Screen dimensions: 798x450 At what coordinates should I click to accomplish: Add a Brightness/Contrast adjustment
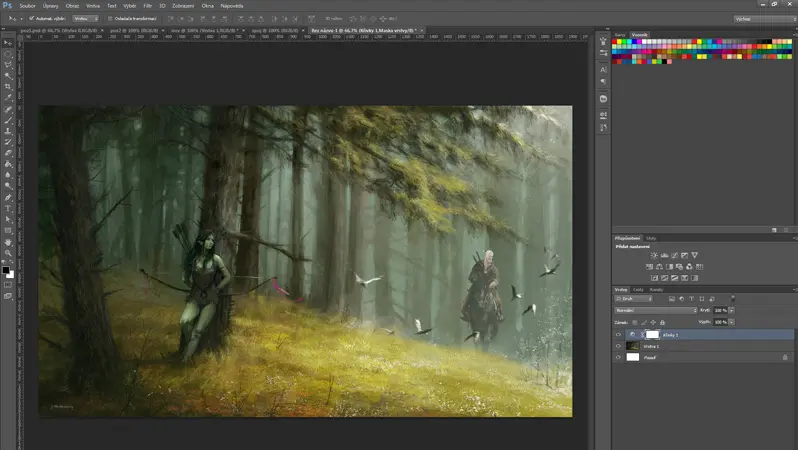point(654,256)
